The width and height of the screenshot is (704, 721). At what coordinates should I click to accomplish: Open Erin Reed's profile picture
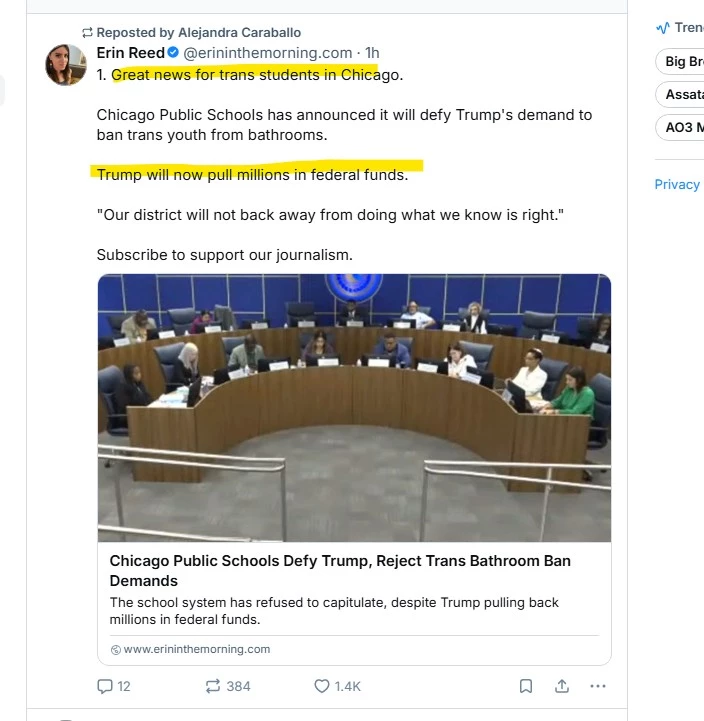66,65
